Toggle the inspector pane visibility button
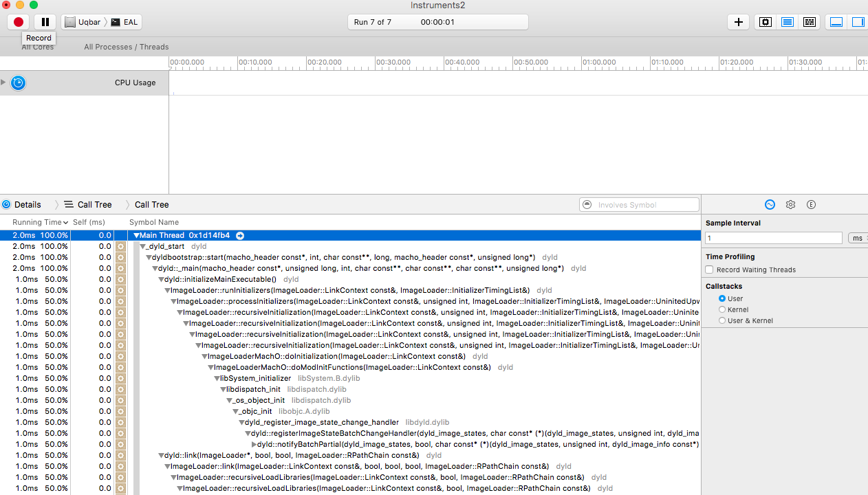 click(x=858, y=22)
